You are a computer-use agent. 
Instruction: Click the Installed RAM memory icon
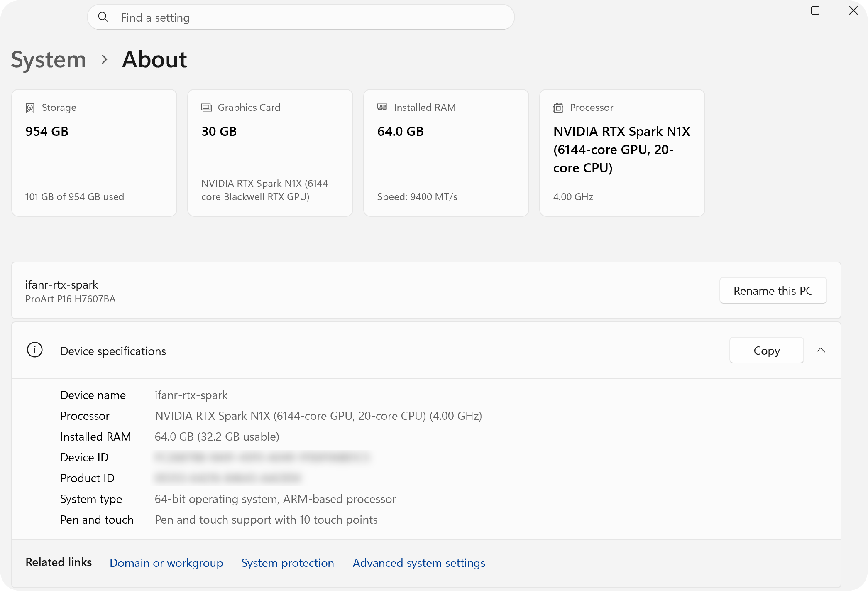(382, 107)
